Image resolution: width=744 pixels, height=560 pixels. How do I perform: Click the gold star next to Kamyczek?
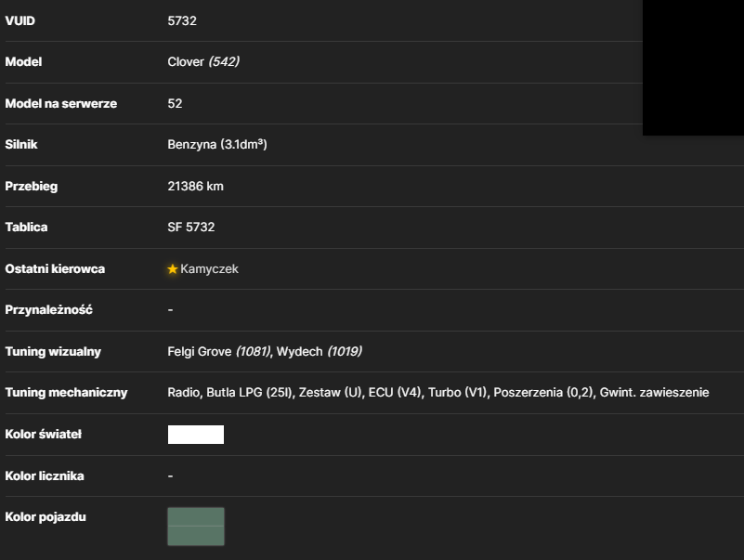point(172,269)
